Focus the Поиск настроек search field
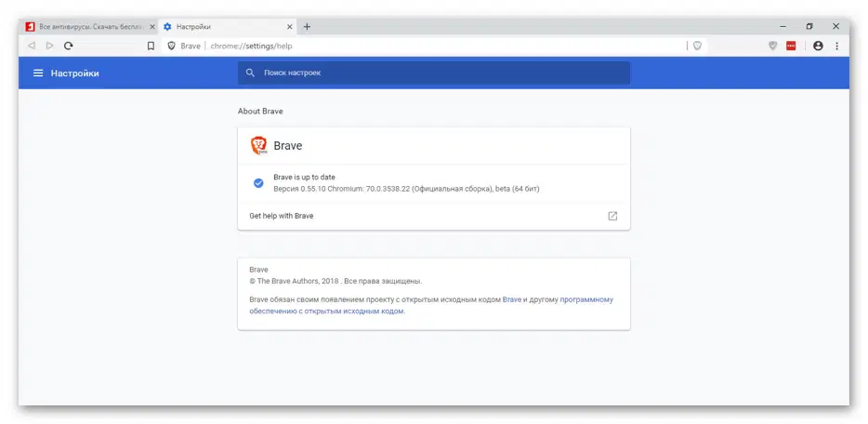 434,73
